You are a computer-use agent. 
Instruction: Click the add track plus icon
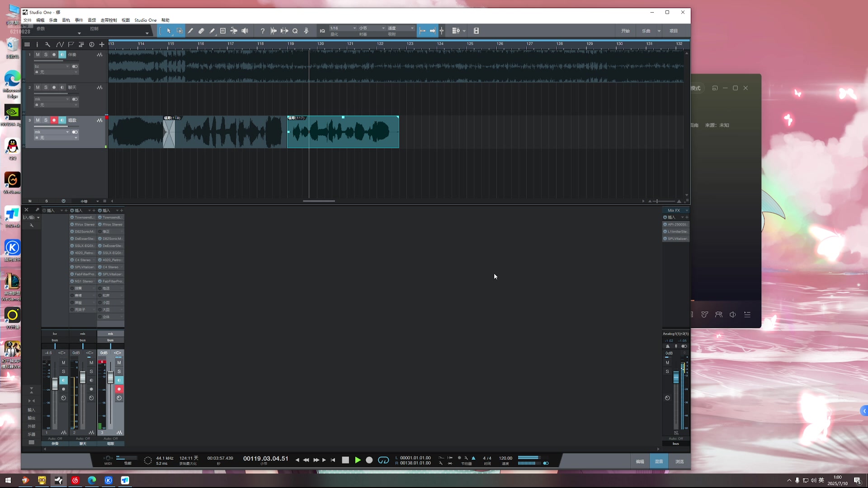[102, 44]
